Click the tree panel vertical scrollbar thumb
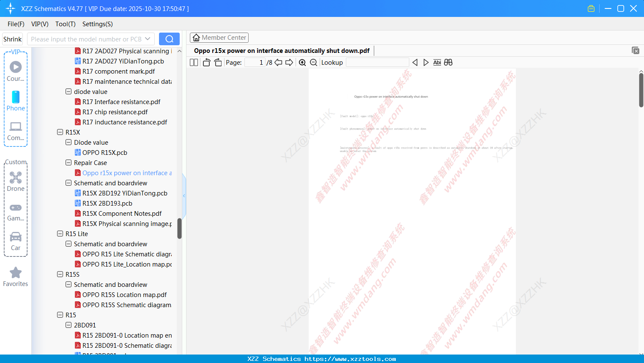Image resolution: width=644 pixels, height=363 pixels. [x=179, y=228]
